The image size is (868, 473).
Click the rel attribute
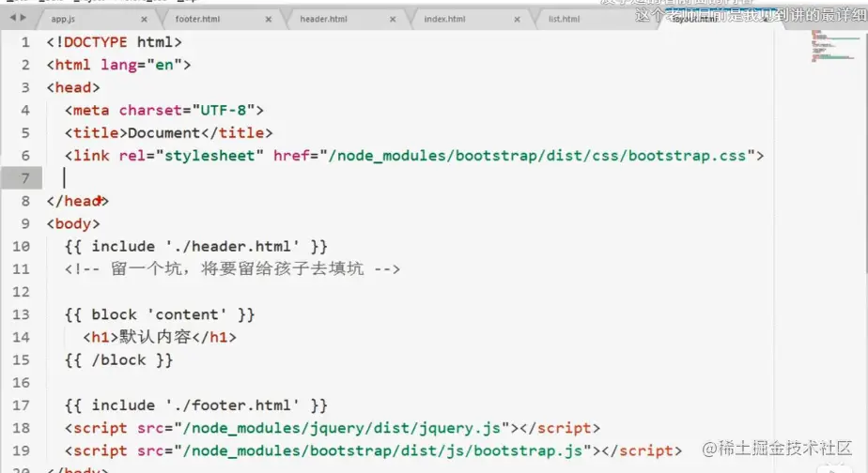(x=132, y=156)
